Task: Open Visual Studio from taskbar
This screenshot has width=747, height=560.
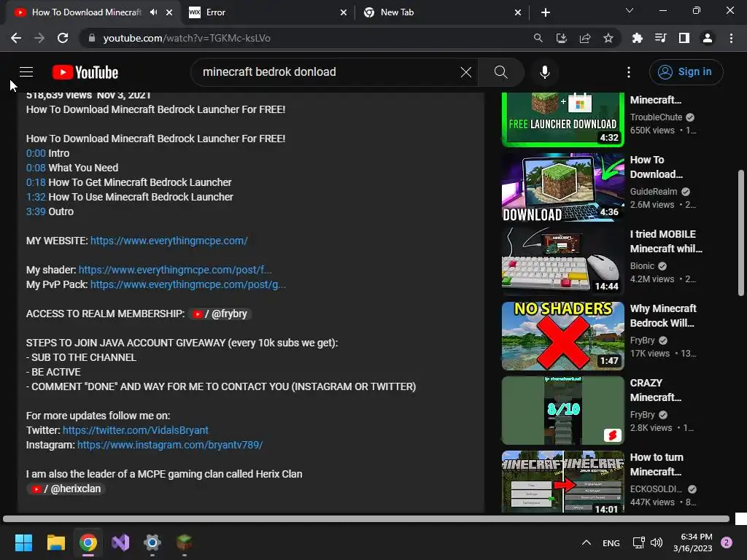Action: [120, 542]
